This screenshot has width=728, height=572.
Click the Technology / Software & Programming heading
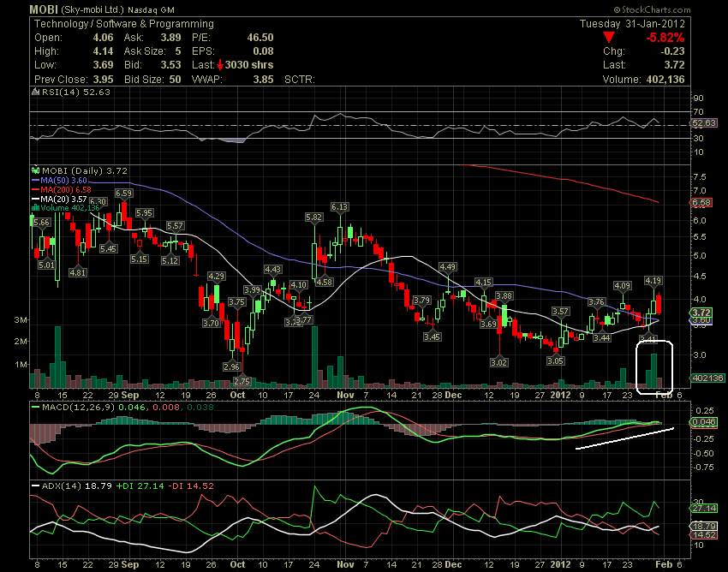[x=124, y=24]
